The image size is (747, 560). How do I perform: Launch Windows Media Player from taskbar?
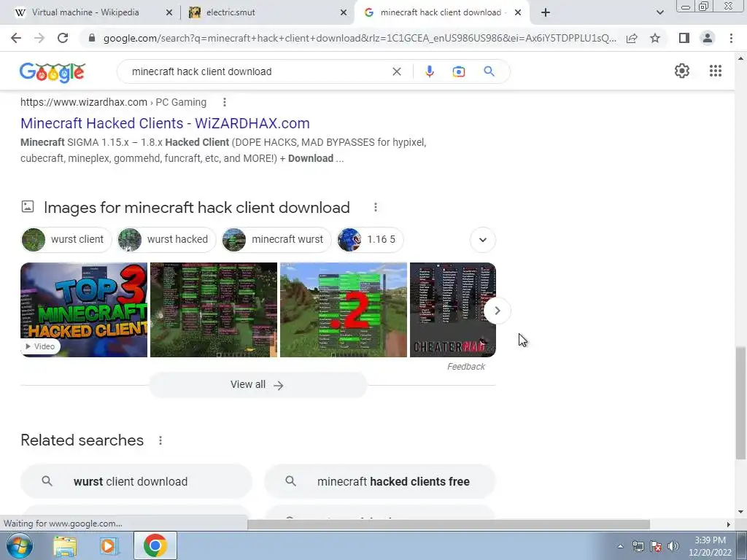[x=109, y=545]
